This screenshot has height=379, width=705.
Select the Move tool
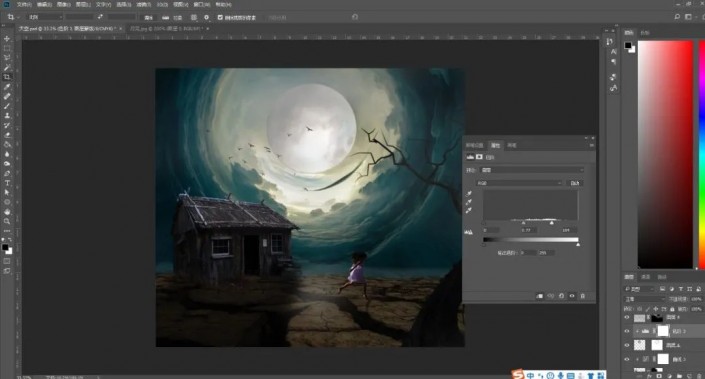pos(7,39)
